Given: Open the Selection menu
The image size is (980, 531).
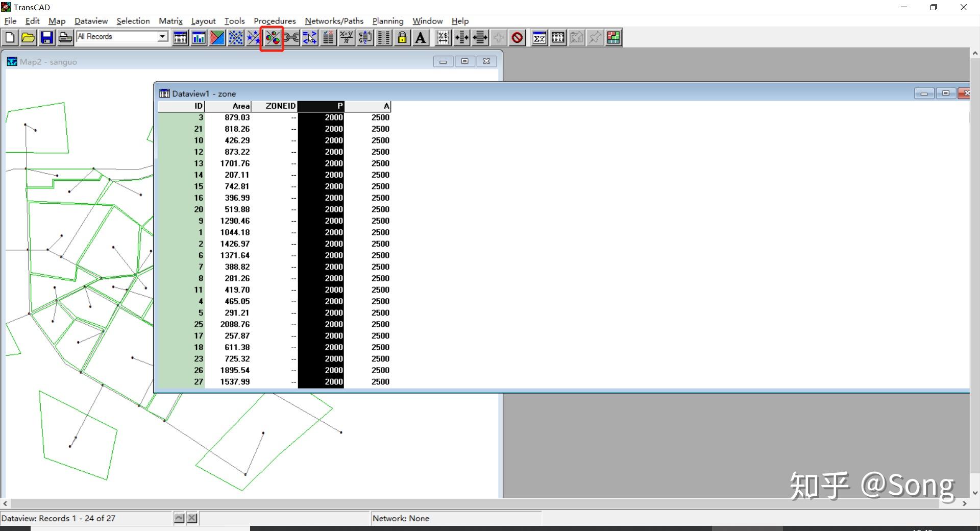Looking at the screenshot, I should pyautogui.click(x=133, y=21).
